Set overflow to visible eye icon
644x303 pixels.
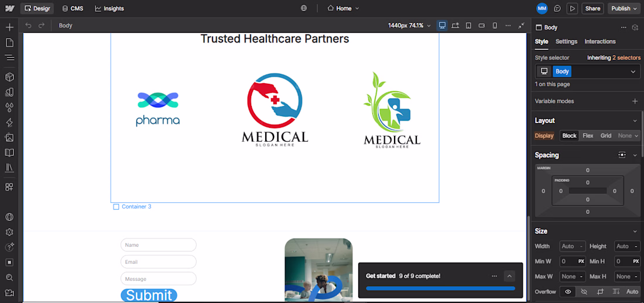pyautogui.click(x=568, y=291)
